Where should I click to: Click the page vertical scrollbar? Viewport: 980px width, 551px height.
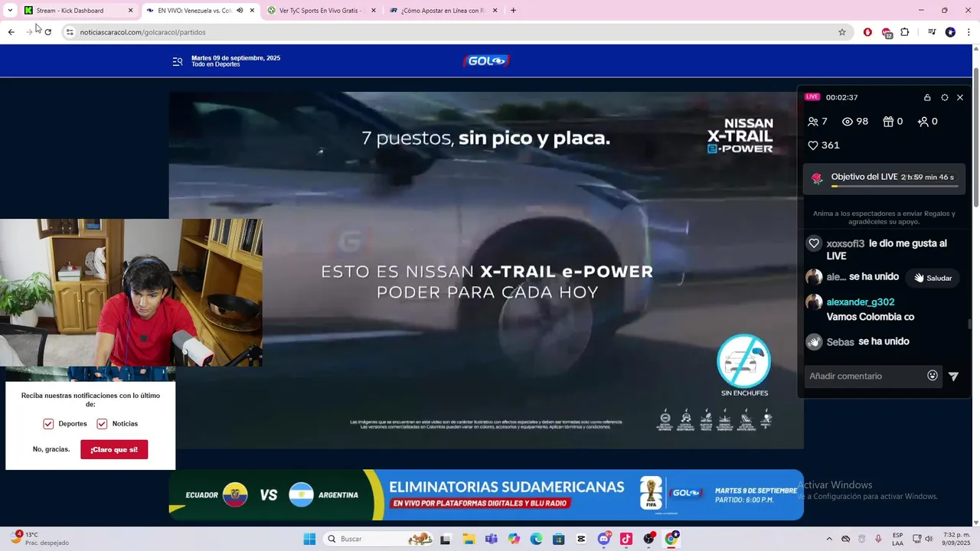(975, 138)
